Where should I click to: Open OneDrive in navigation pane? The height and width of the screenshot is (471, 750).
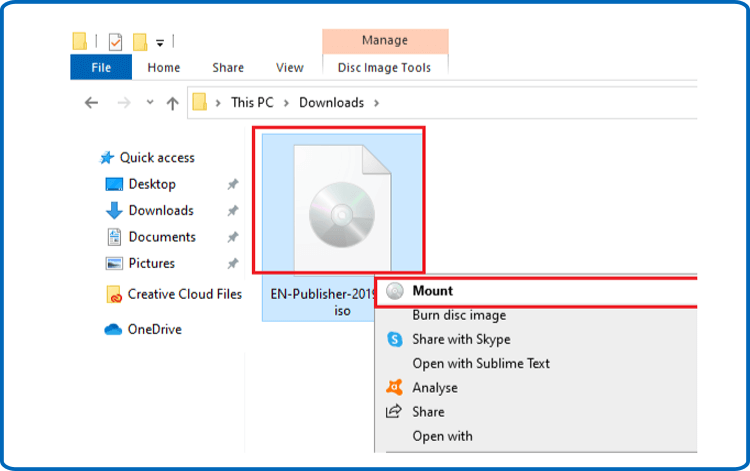154,329
